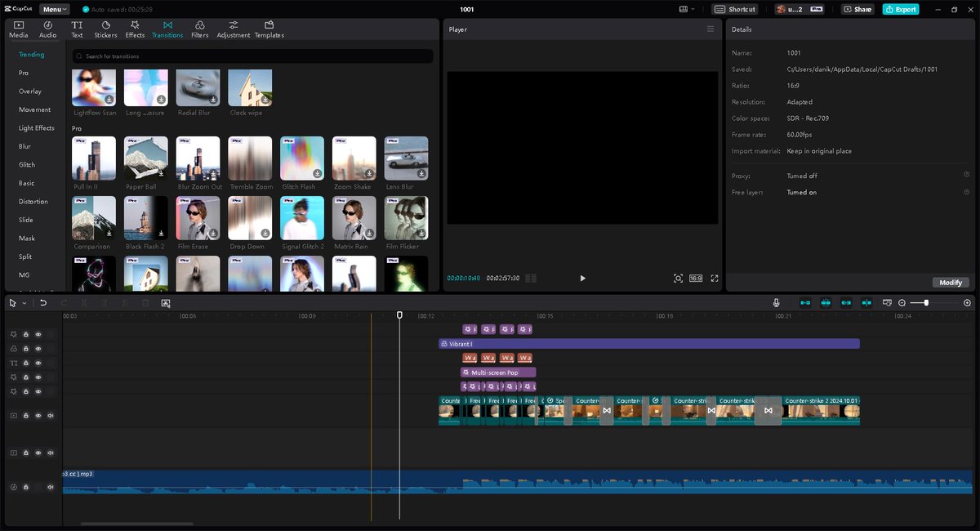Hide the text track

pos(38,363)
